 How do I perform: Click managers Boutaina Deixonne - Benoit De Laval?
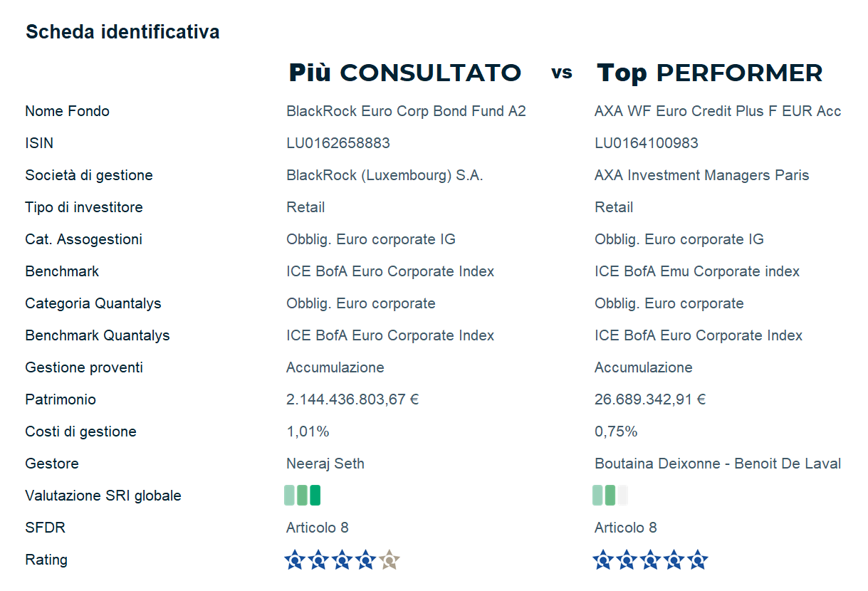(718, 464)
